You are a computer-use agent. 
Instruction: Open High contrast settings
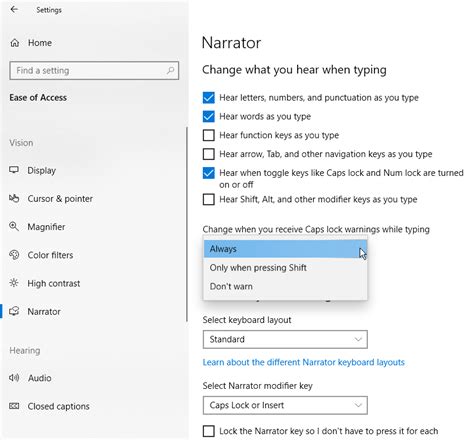(54, 283)
